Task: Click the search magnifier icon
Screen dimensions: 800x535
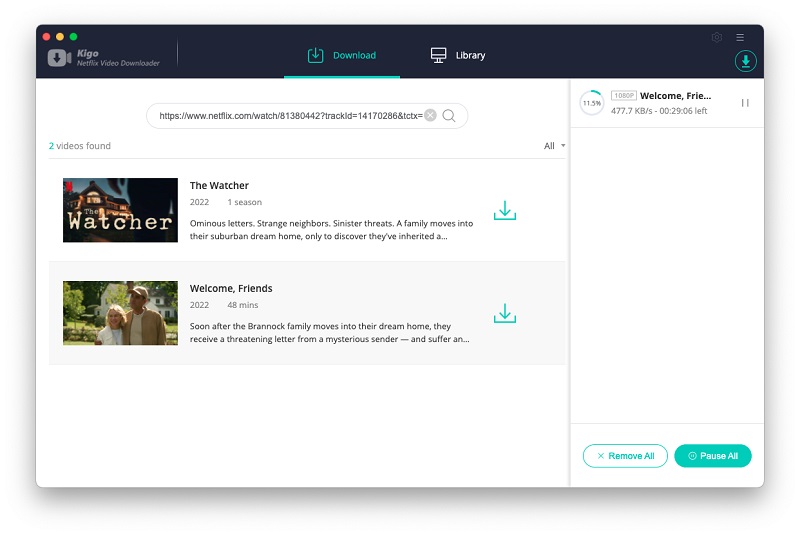Action: click(x=449, y=116)
